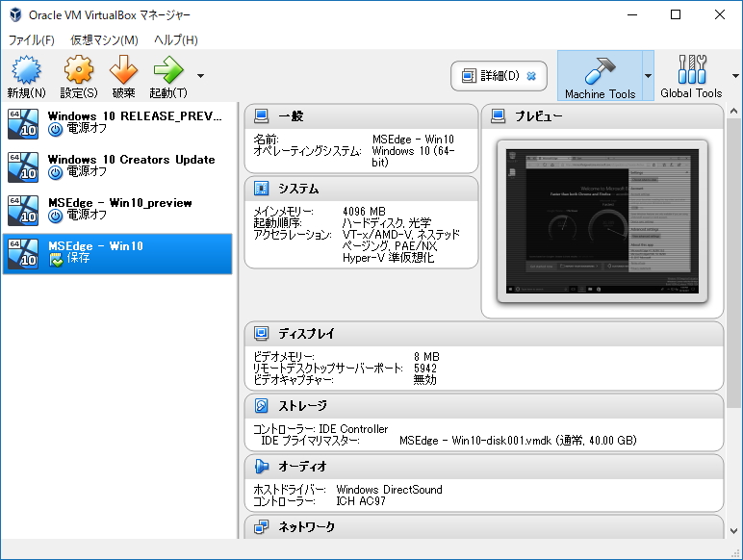Screen dimensions: 743x560
Task: Open the ネットワーク section header link
Action: 306,527
